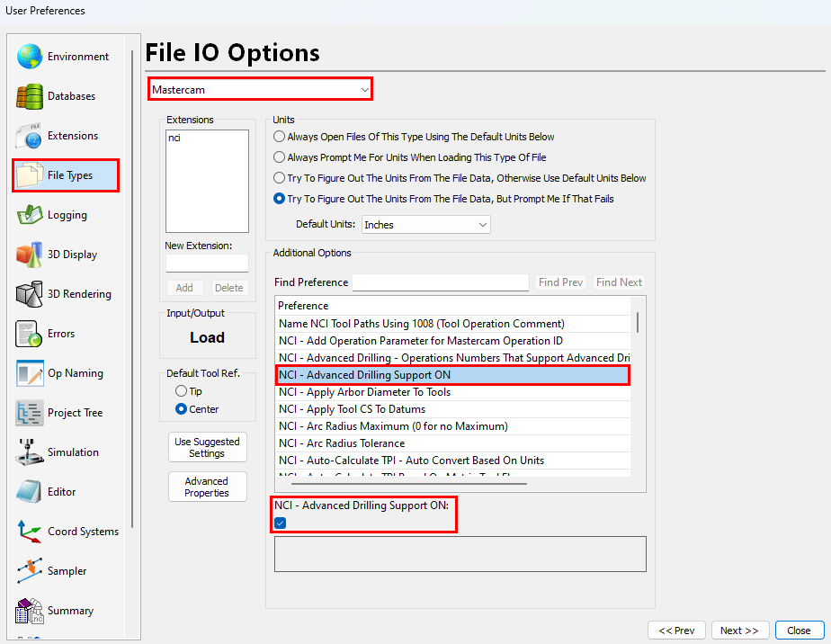831x644 pixels.
Task: Select the Errors page icon
Action: click(x=29, y=334)
